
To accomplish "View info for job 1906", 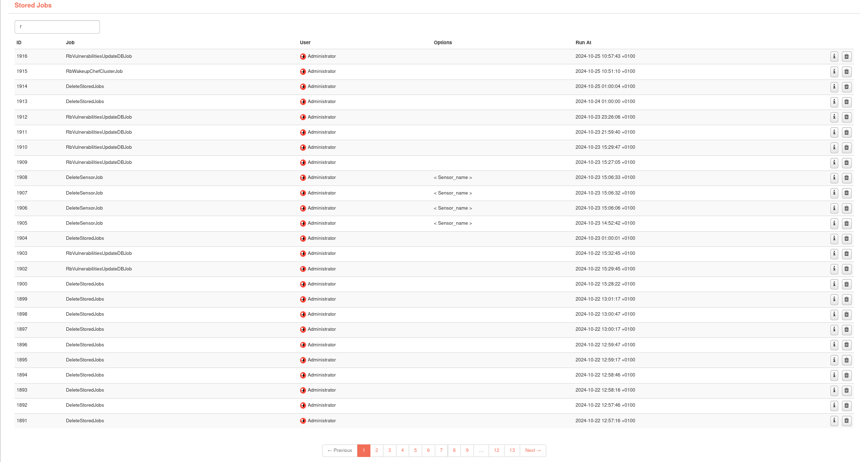I will (x=834, y=208).
